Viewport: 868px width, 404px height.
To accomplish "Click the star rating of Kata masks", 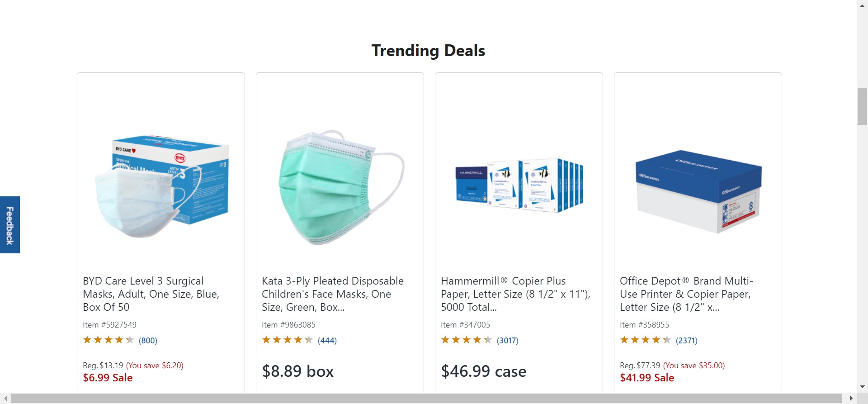I will 287,340.
